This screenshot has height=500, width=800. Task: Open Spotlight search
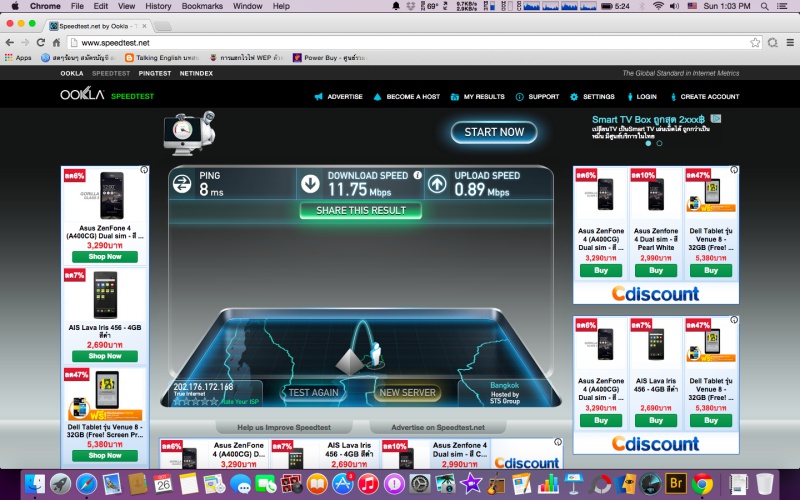(x=764, y=6)
